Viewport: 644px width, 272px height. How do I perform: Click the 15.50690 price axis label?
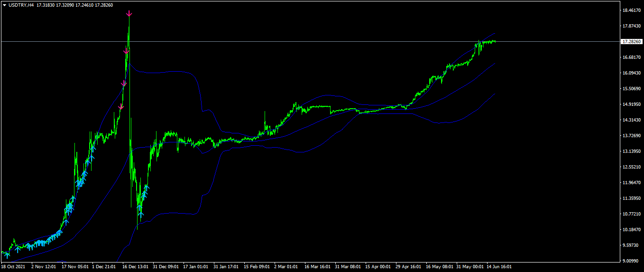632,89
